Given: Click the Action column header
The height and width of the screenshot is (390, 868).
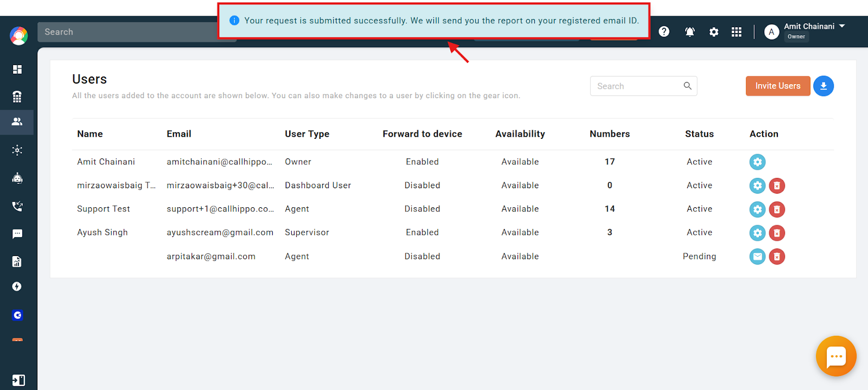Looking at the screenshot, I should pos(764,134).
